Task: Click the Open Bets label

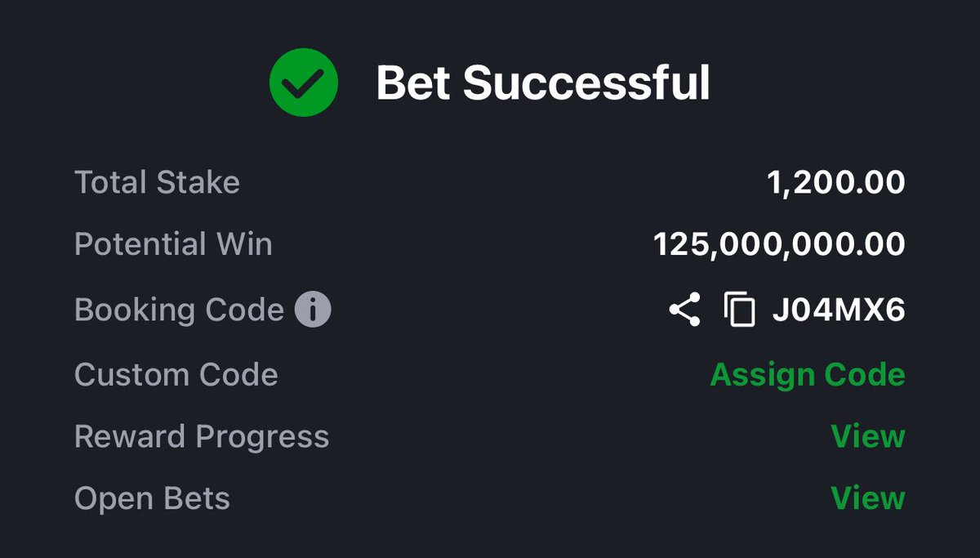Action: click(x=152, y=498)
